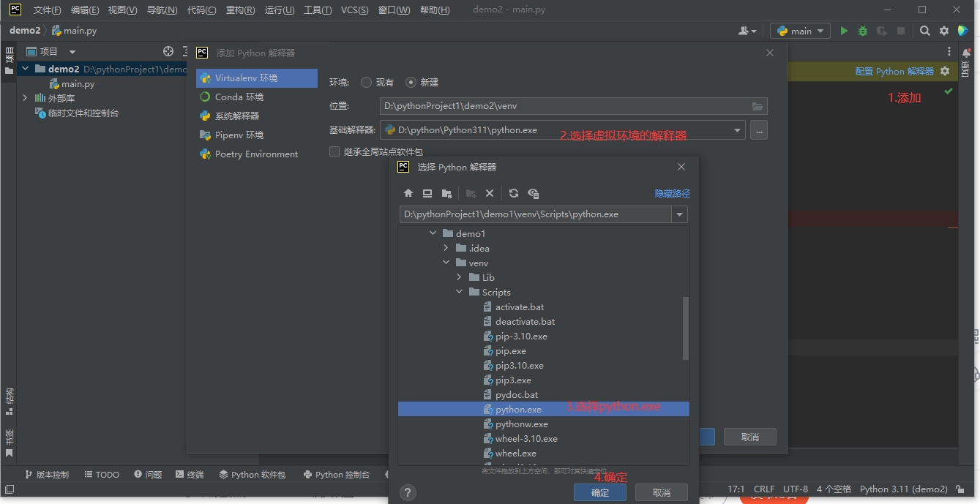This screenshot has width=980, height=504.
Task: Open path history dropdown in chooser
Action: click(x=680, y=214)
